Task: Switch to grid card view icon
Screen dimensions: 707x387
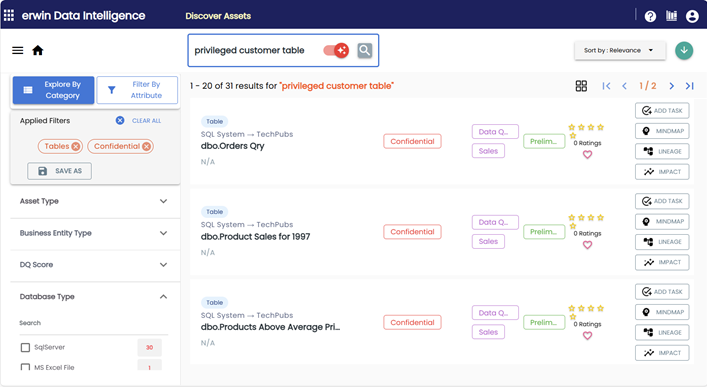Action: (581, 86)
